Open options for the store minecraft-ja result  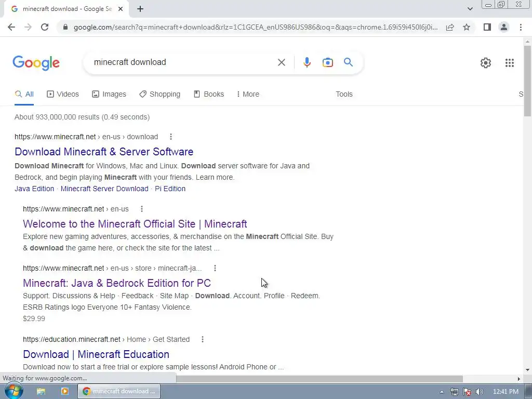coord(215,269)
